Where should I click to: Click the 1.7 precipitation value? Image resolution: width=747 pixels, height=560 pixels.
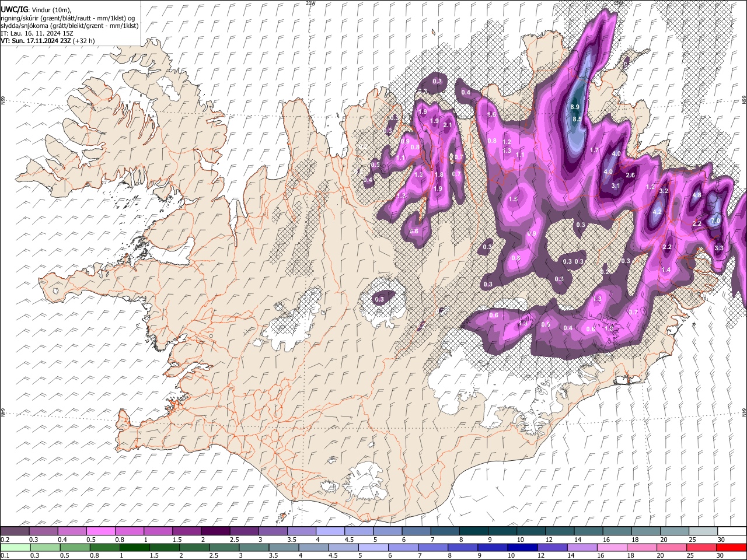coord(595,150)
